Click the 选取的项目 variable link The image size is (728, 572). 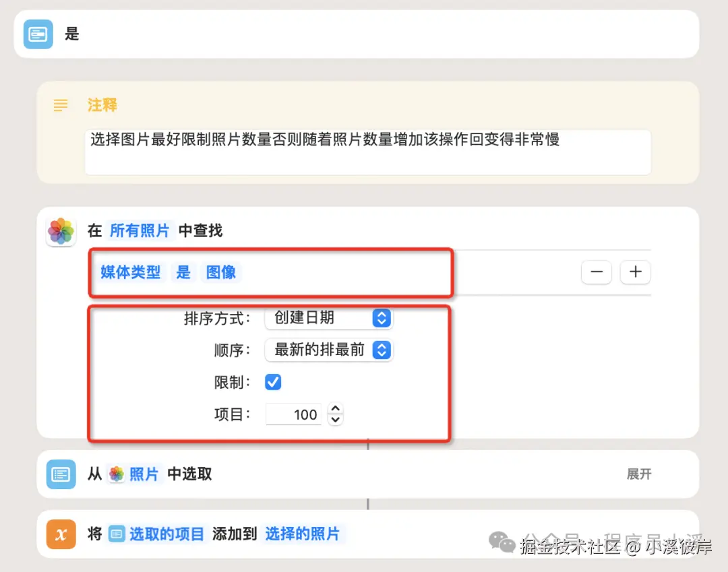(167, 533)
